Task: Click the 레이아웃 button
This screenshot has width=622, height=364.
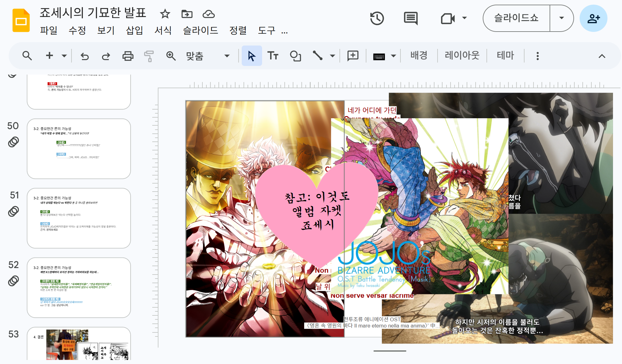Action: [462, 56]
